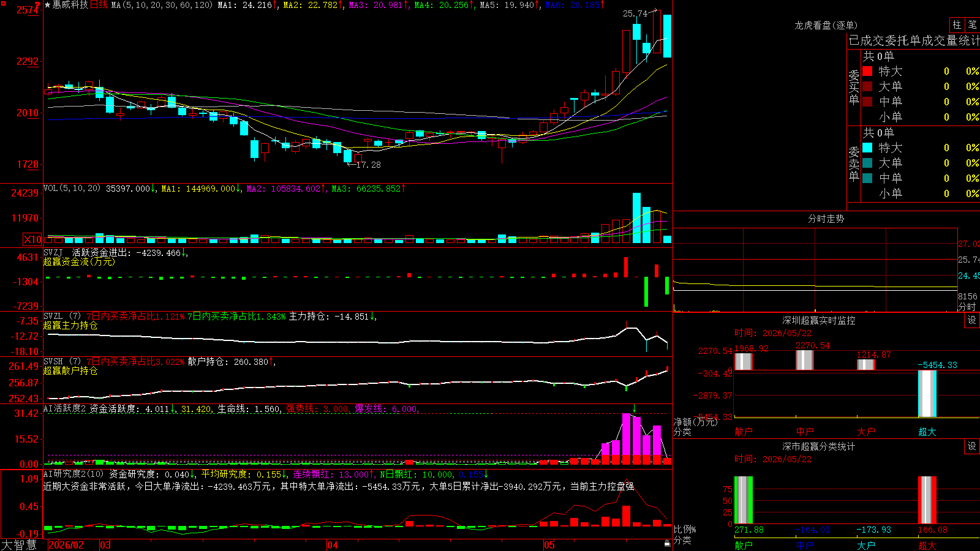Screen dimensions: 980x551
Task: Click the green down arrow above AI活跃度 bars
Action: pos(635,410)
